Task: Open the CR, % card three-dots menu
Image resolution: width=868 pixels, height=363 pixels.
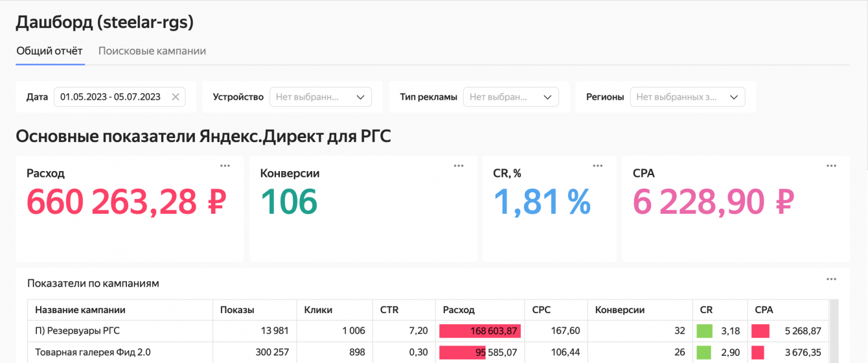Action: (598, 166)
